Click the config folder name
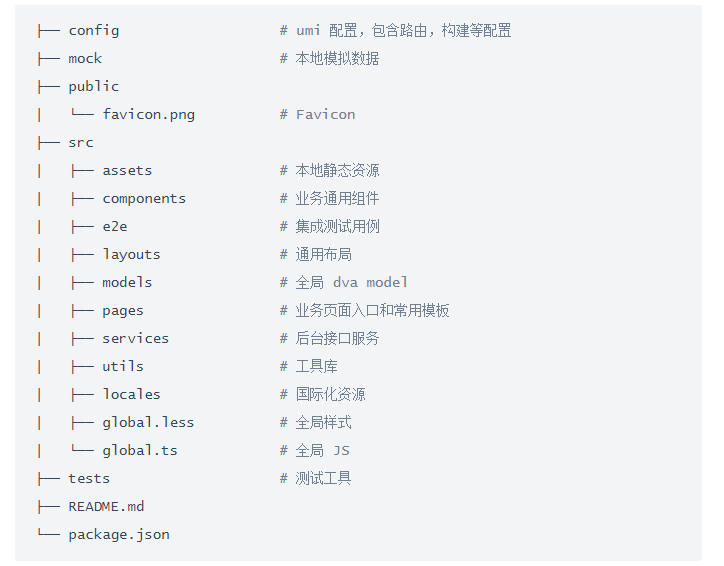 (x=94, y=31)
